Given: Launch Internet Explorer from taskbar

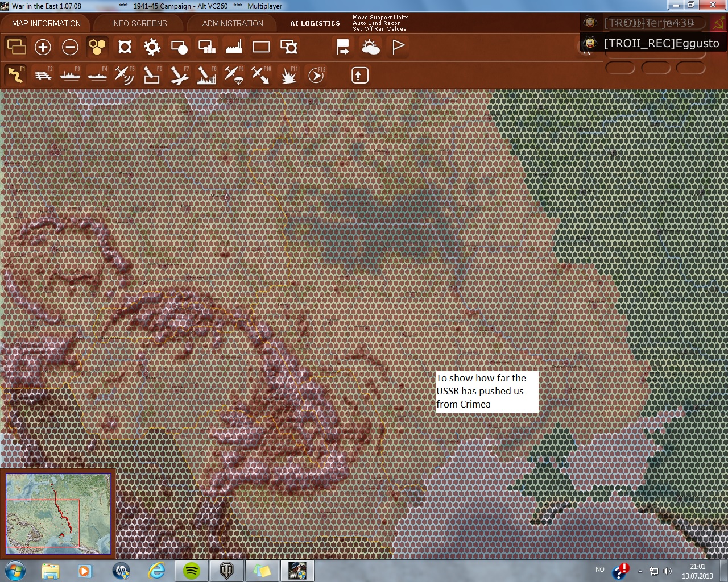Looking at the screenshot, I should point(156,571).
